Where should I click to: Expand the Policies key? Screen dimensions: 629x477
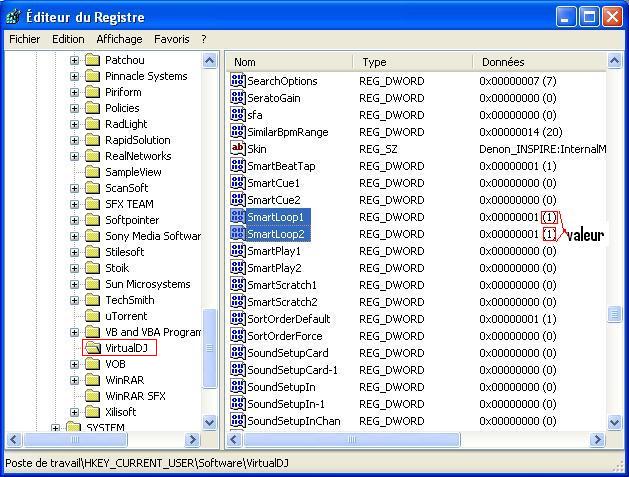point(74,108)
